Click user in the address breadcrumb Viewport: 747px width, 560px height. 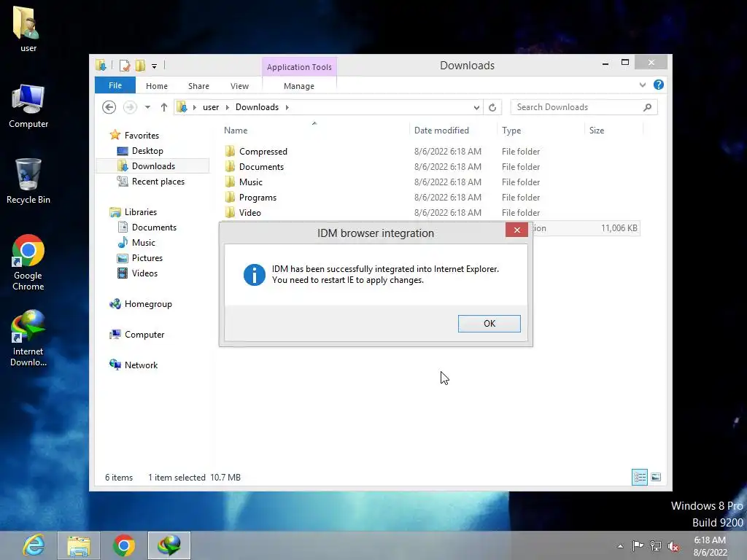(x=211, y=107)
